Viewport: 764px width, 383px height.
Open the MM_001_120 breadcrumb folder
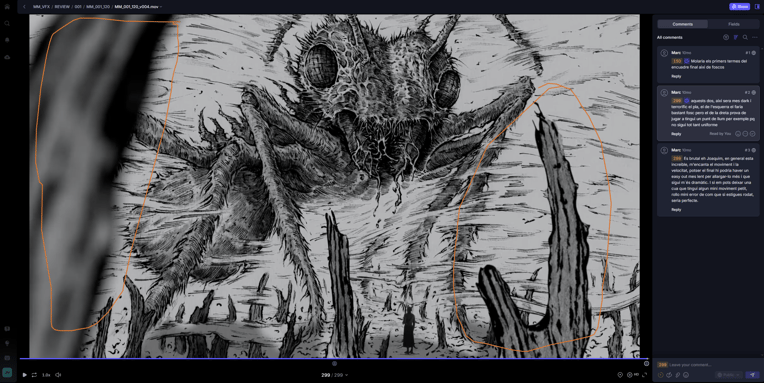click(x=98, y=7)
